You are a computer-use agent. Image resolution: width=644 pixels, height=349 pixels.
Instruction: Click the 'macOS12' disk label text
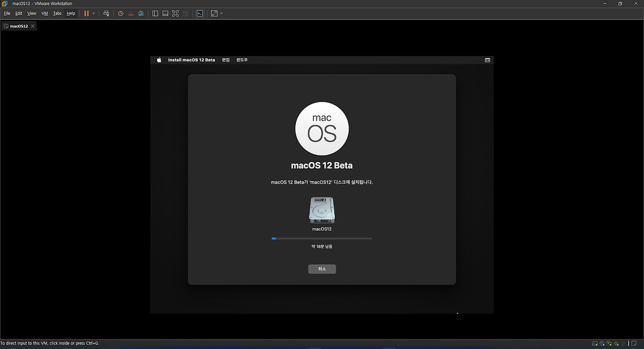(x=322, y=229)
